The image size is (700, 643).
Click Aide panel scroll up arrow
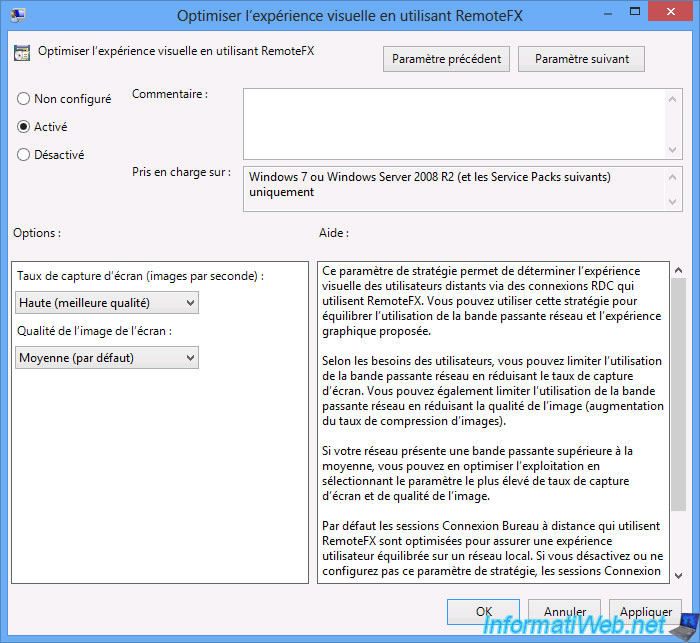(x=679, y=270)
